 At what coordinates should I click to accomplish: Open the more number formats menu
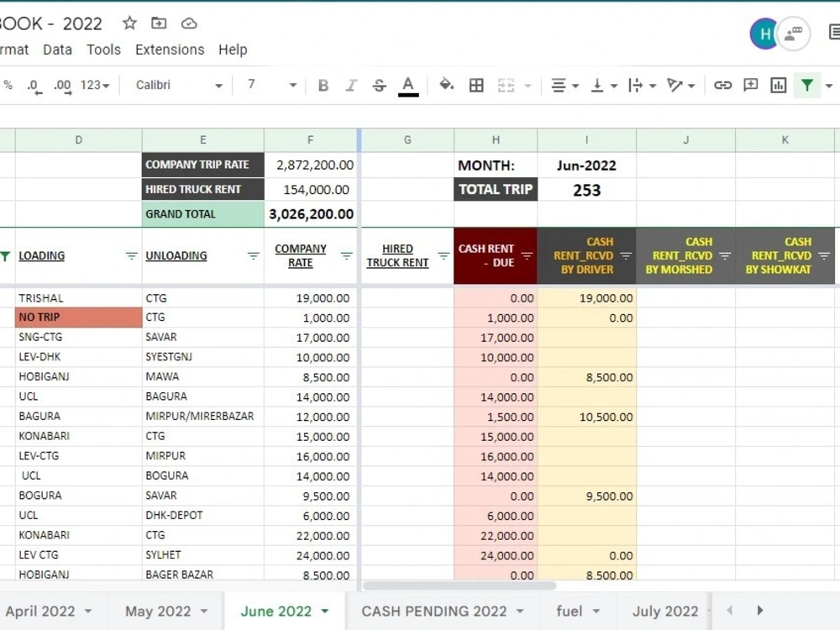[95, 85]
